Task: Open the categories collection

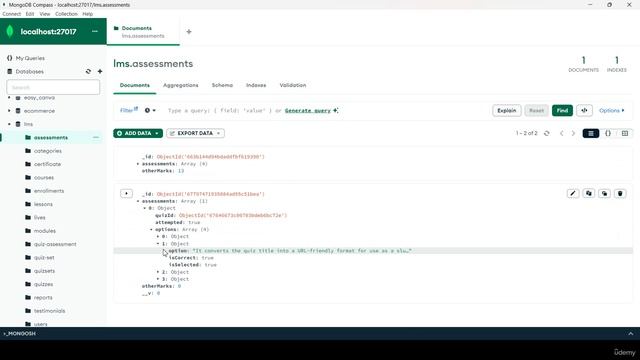Action: click(x=47, y=151)
